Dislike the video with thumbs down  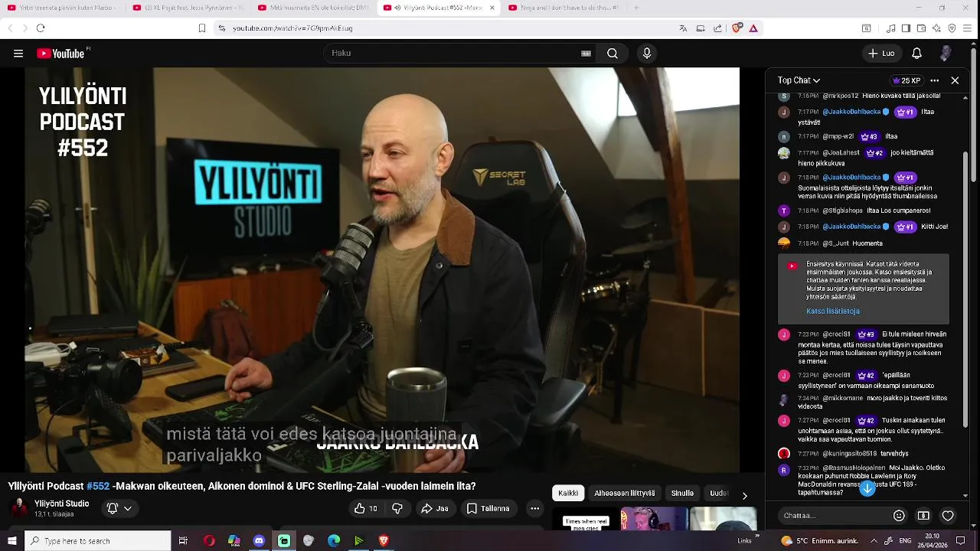click(x=397, y=508)
